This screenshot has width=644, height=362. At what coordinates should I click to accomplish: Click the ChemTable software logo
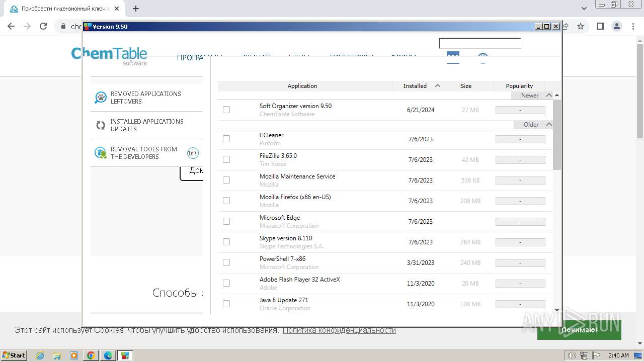point(109,56)
